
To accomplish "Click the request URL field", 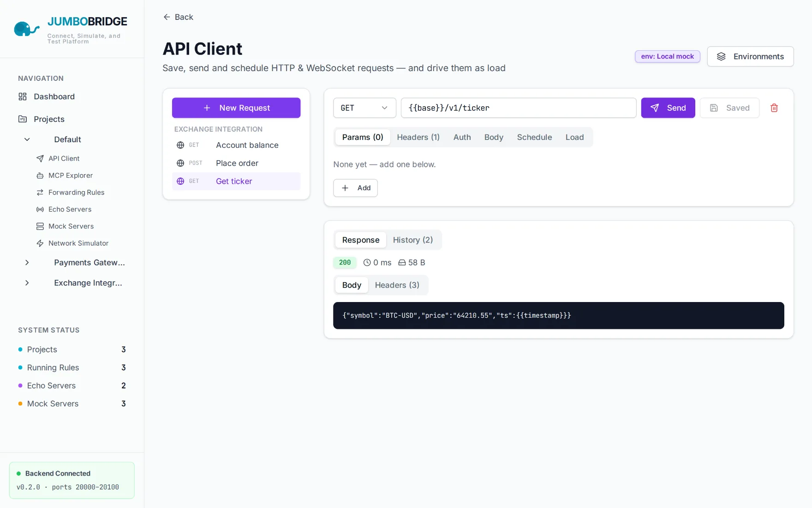I will click(519, 108).
